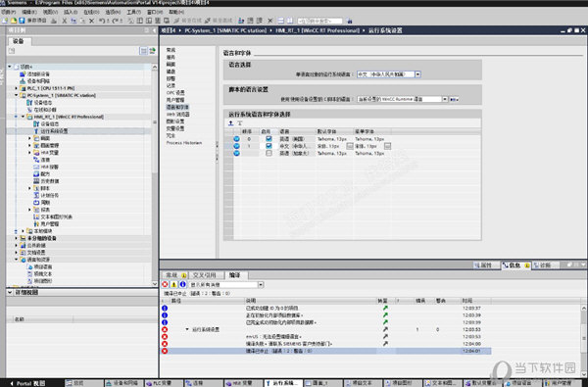The width and height of the screenshot is (588, 387).
Task: Click the go offline toolbar icon
Action: pyautogui.click(x=208, y=21)
